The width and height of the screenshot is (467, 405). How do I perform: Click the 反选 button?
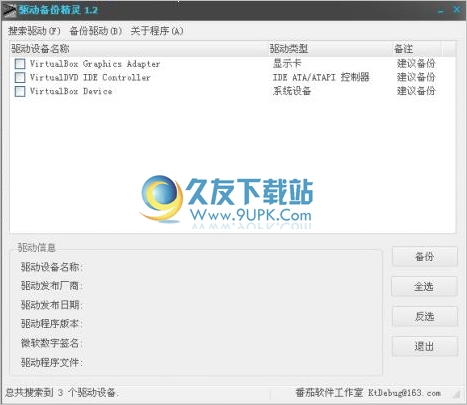tap(425, 316)
